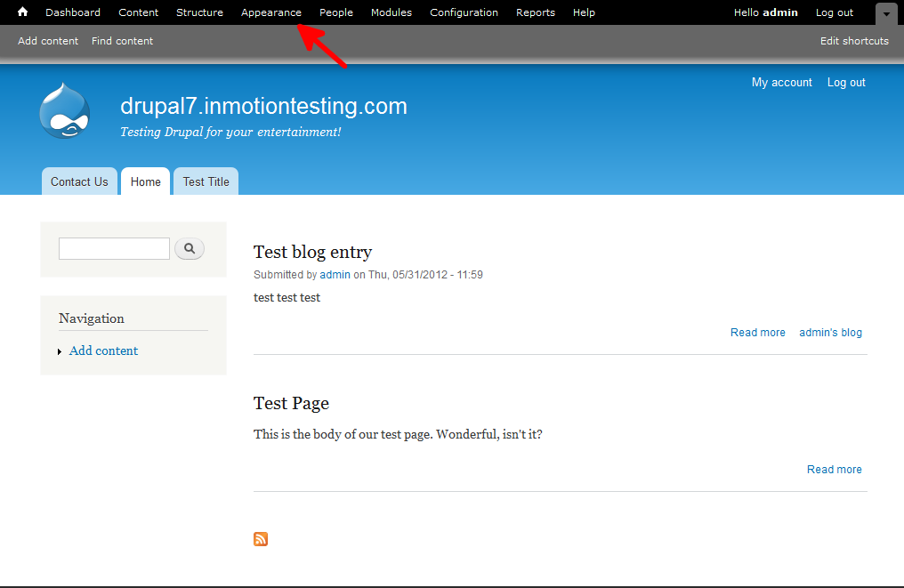Click Edit shortcuts link
The height and width of the screenshot is (588, 904).
click(854, 41)
